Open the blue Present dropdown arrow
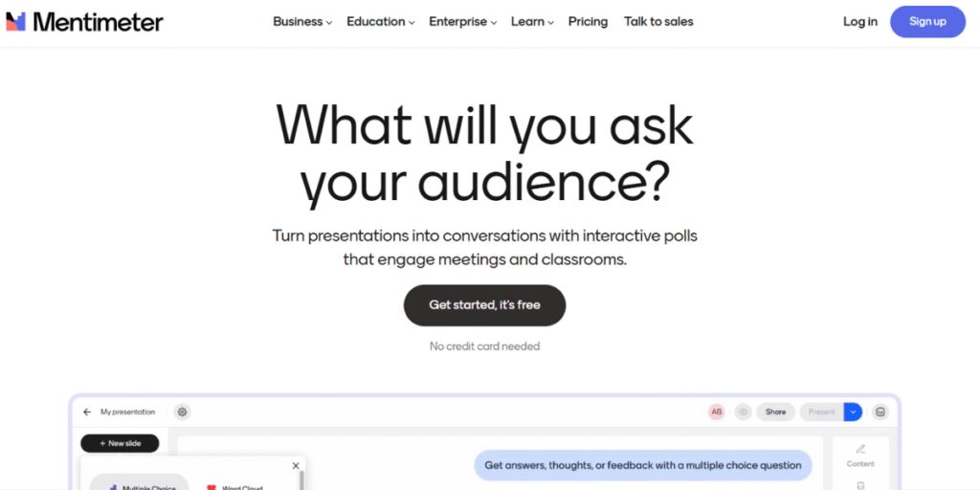This screenshot has width=980, height=490. click(853, 412)
